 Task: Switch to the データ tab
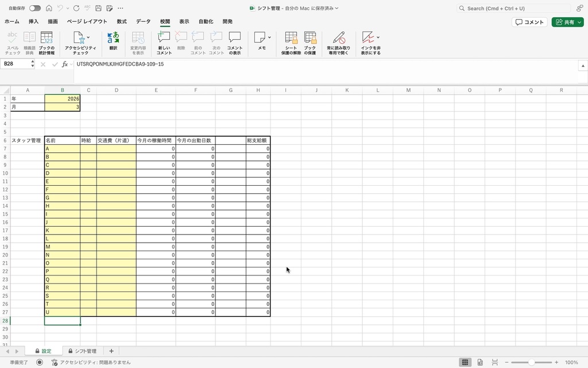click(143, 21)
